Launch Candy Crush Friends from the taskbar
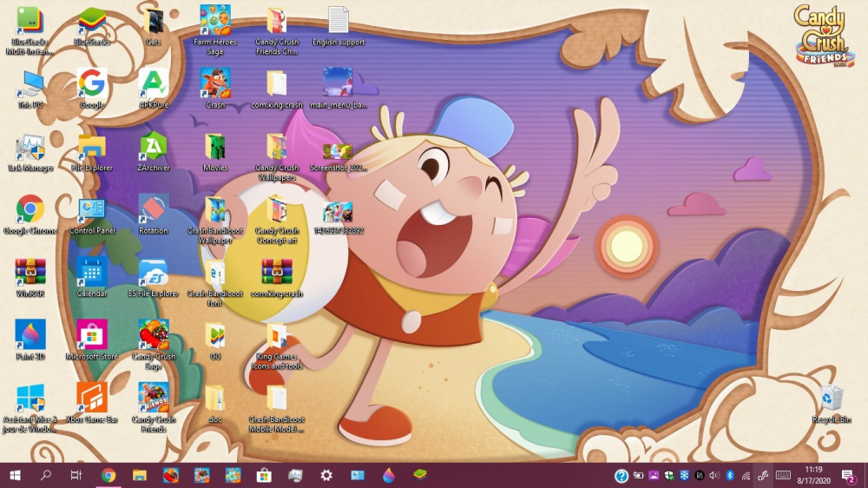The width and height of the screenshot is (868, 488). [201, 475]
